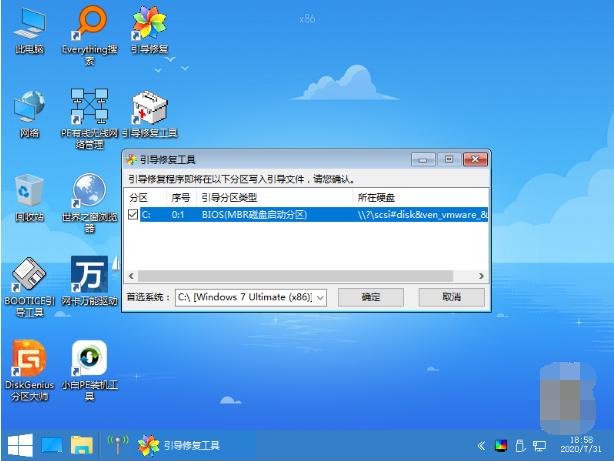
Task: Open the 网卡万能驱动 icon
Action: coord(90,274)
